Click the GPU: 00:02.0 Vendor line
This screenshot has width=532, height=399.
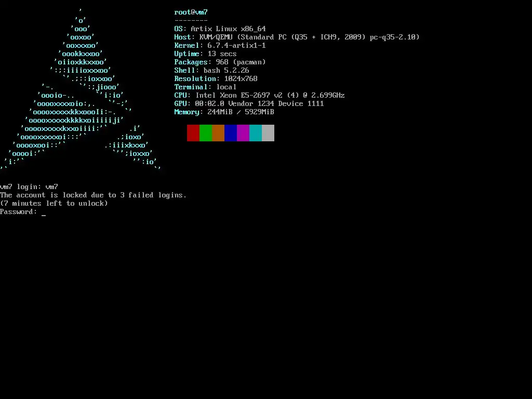(249, 103)
